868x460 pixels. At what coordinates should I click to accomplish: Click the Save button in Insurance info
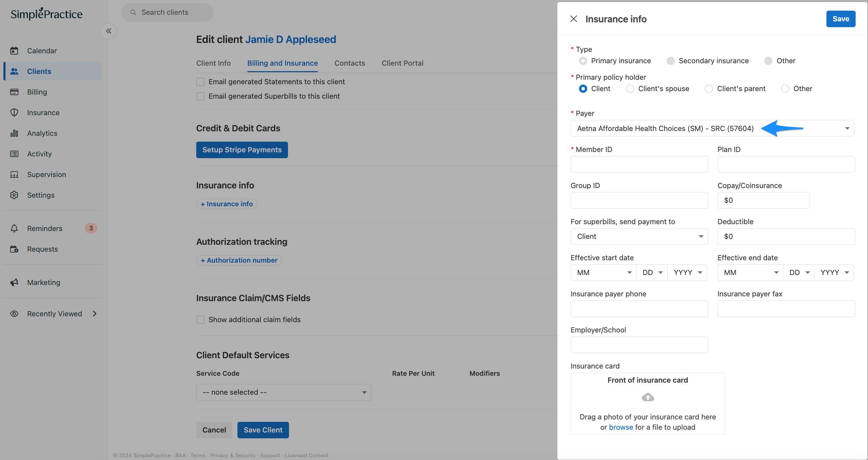pyautogui.click(x=841, y=19)
